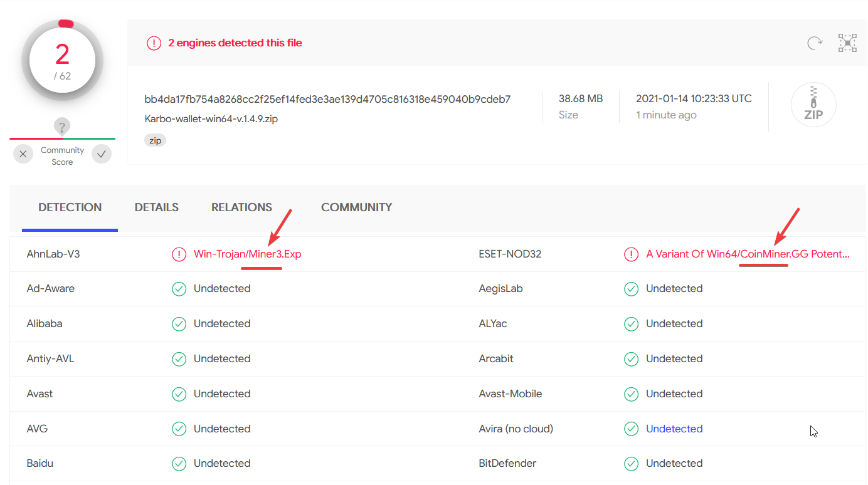Viewport: 868px width, 485px height.
Task: Click the AhnLab-V3 detection warning icon
Action: pos(179,254)
